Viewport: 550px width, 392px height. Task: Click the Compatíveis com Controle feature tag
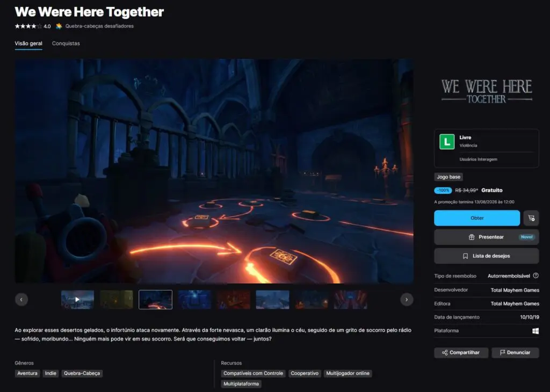point(254,373)
